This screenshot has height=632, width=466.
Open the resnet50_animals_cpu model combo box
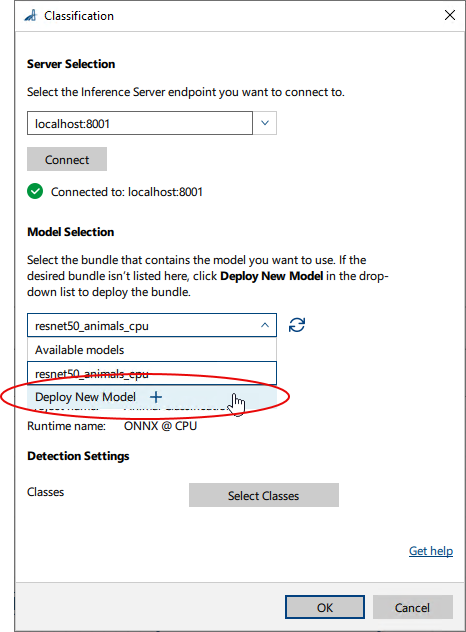tap(152, 325)
